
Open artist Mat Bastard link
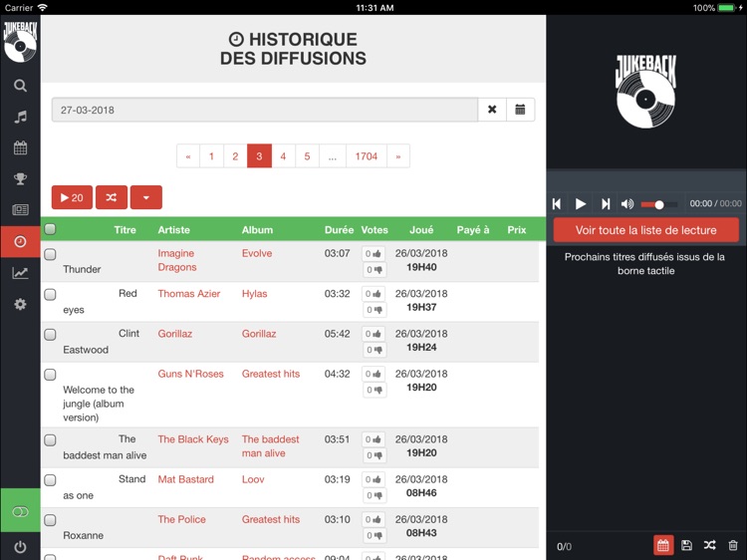pyautogui.click(x=186, y=479)
